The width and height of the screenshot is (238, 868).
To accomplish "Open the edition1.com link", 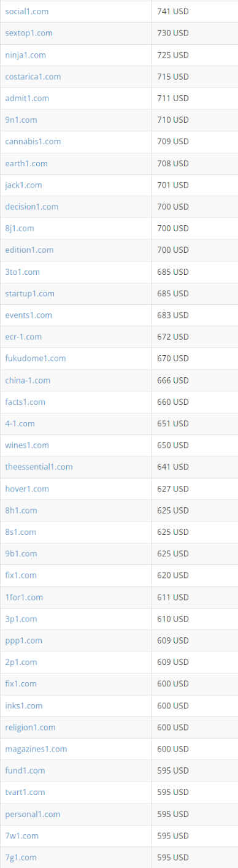I will point(29,250).
